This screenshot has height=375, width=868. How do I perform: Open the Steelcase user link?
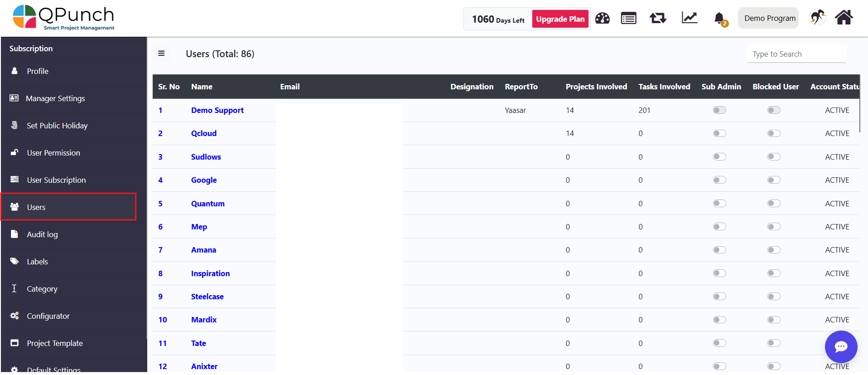click(207, 297)
